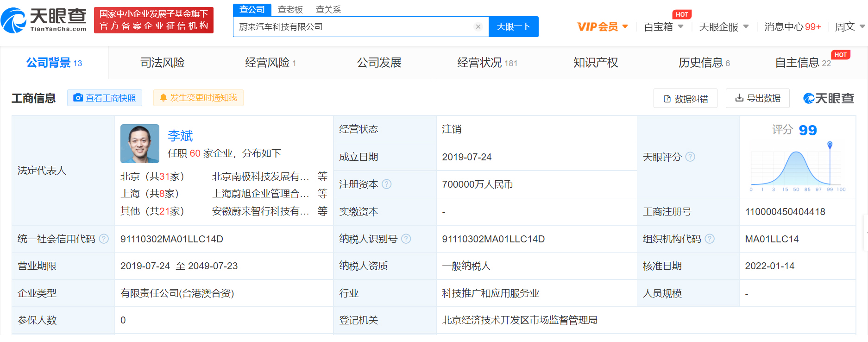Image resolution: width=868 pixels, height=342 pixels.
Task: Click the 天眼评分 distribution chart
Action: [x=797, y=167]
